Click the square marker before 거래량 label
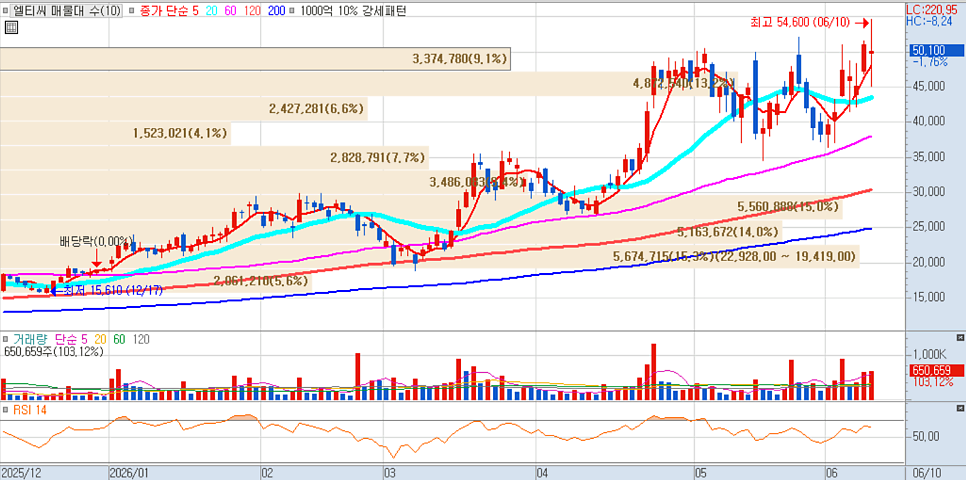This screenshot has height=480, width=966. pyautogui.click(x=6, y=339)
